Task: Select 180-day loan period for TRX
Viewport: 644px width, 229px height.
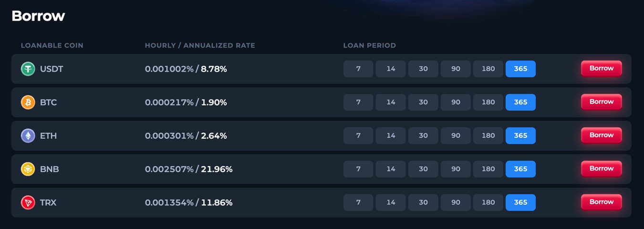Action: [488, 202]
